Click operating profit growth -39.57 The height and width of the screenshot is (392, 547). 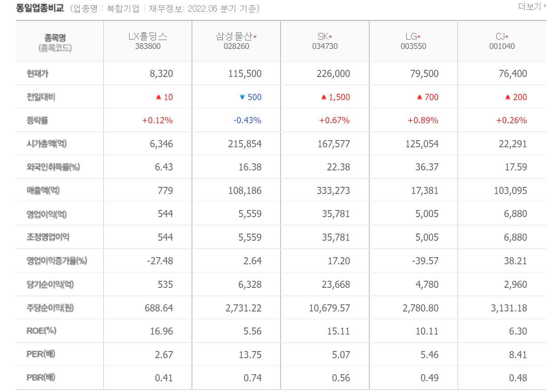[x=426, y=261]
